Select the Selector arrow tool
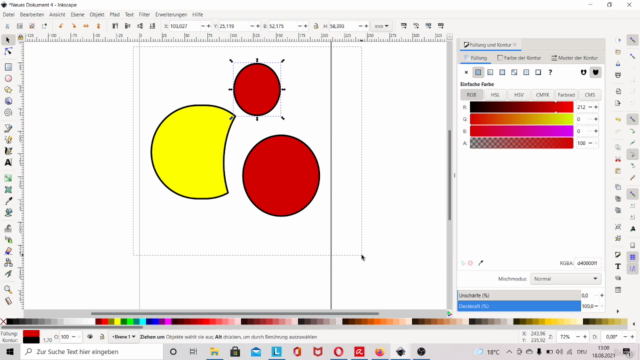Viewport: 640px width, 360px height. click(x=8, y=40)
